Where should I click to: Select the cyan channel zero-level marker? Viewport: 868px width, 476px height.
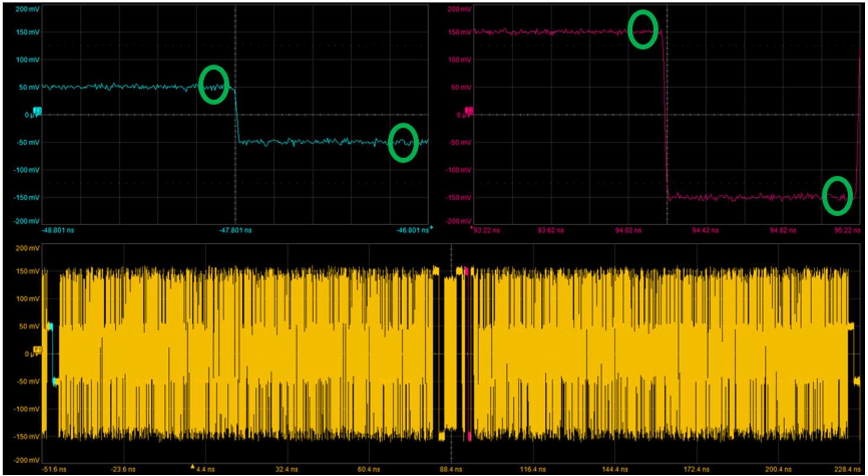click(x=37, y=110)
